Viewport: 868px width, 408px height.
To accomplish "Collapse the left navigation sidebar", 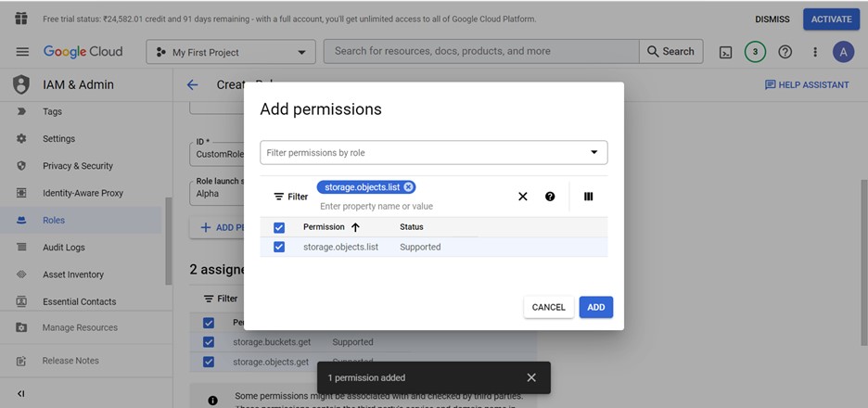I will (21, 393).
